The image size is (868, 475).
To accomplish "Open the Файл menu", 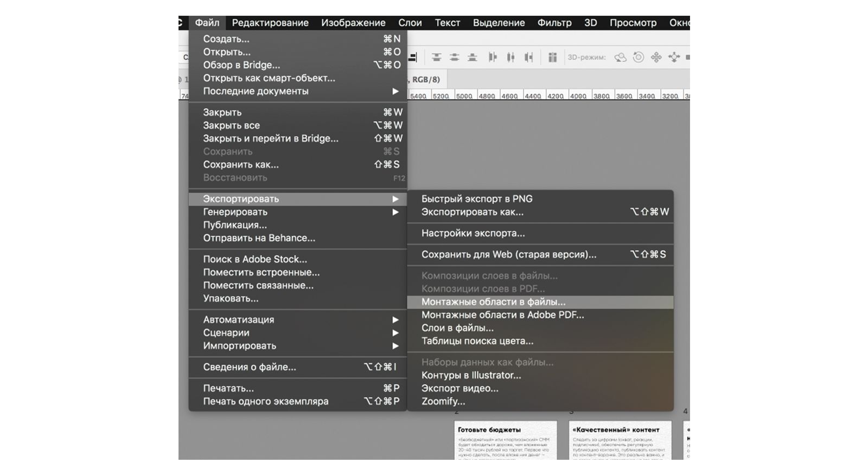I will pyautogui.click(x=207, y=23).
